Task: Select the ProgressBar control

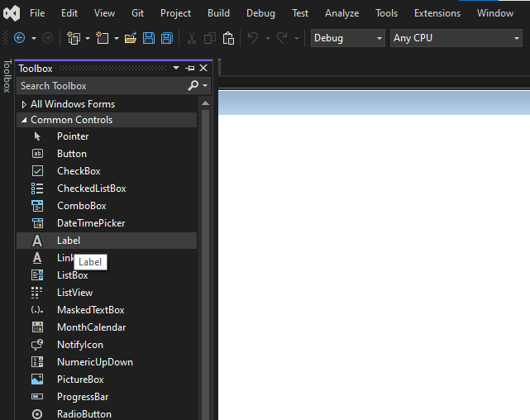Action: click(107, 397)
